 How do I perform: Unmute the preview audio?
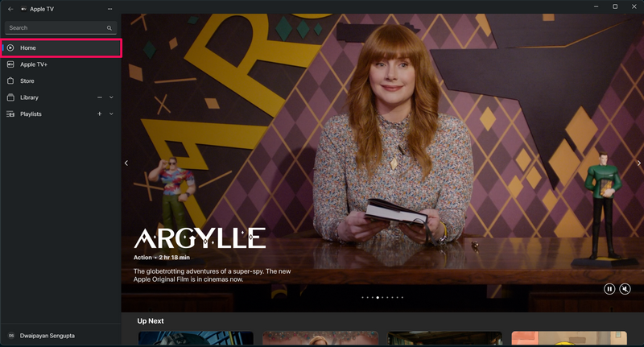(x=625, y=289)
